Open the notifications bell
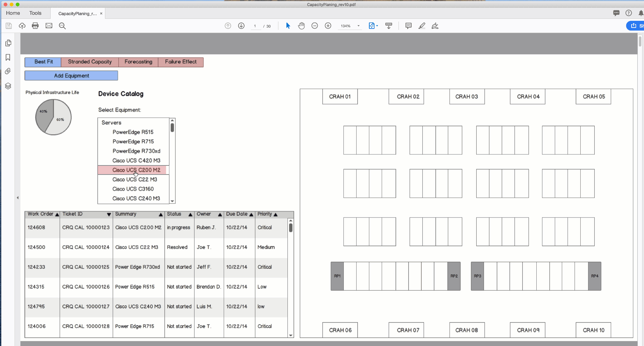 coord(641,13)
